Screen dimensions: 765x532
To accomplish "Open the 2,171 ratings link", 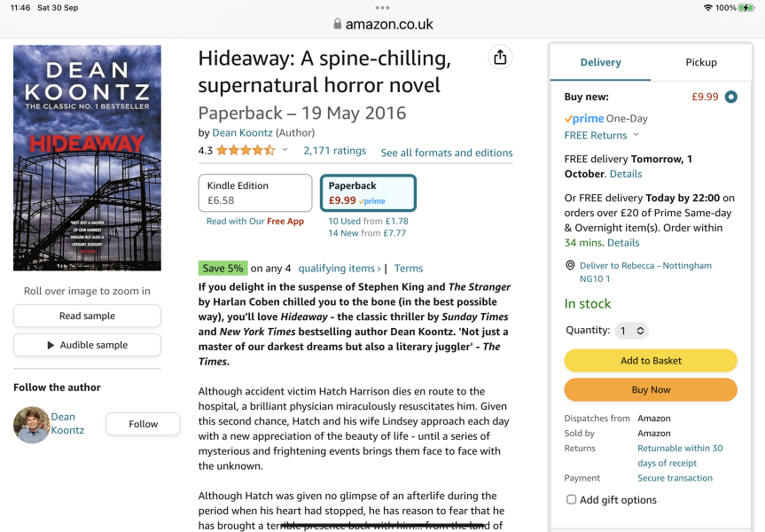I will click(x=335, y=151).
